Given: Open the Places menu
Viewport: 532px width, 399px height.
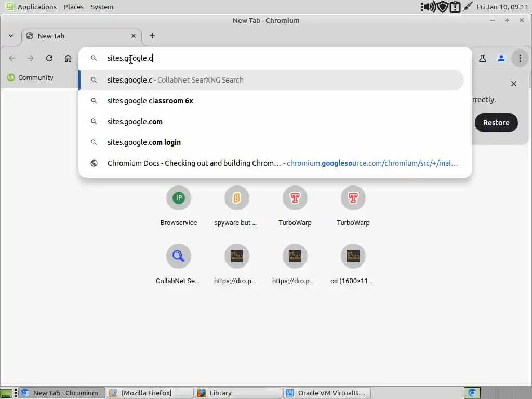Looking at the screenshot, I should click(x=74, y=7).
